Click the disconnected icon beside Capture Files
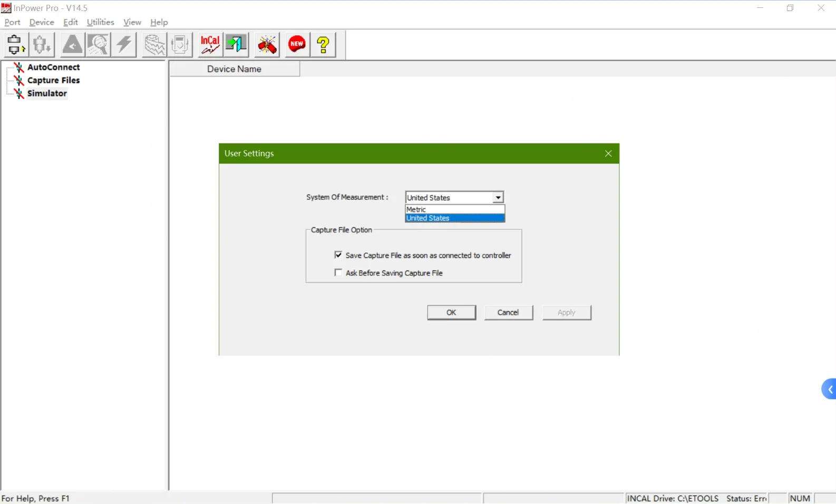The width and height of the screenshot is (836, 504). (x=19, y=80)
